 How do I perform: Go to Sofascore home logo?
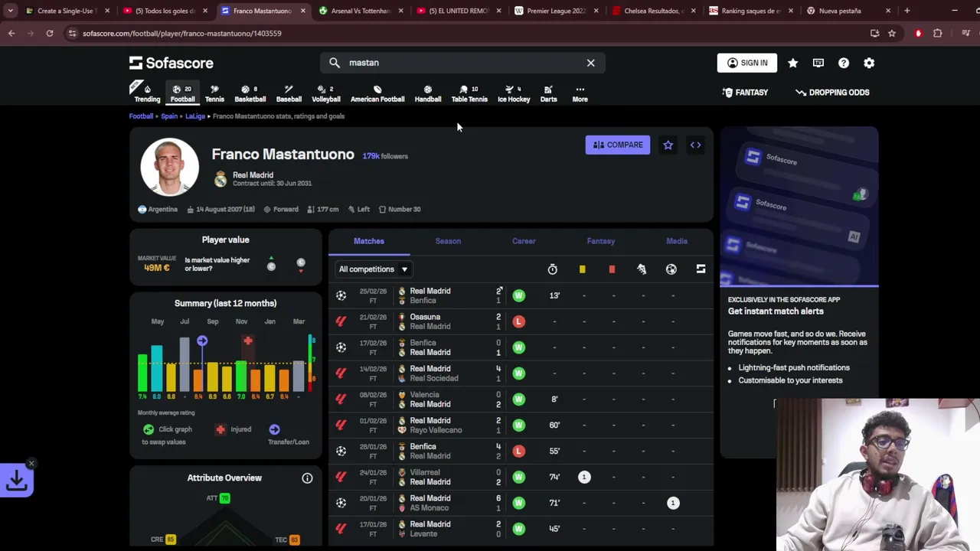point(171,63)
